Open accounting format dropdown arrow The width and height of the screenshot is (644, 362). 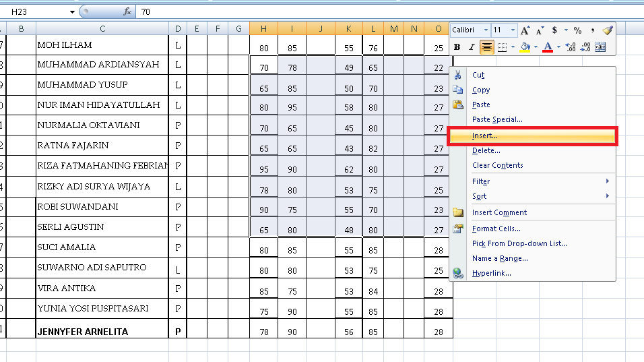[566, 30]
